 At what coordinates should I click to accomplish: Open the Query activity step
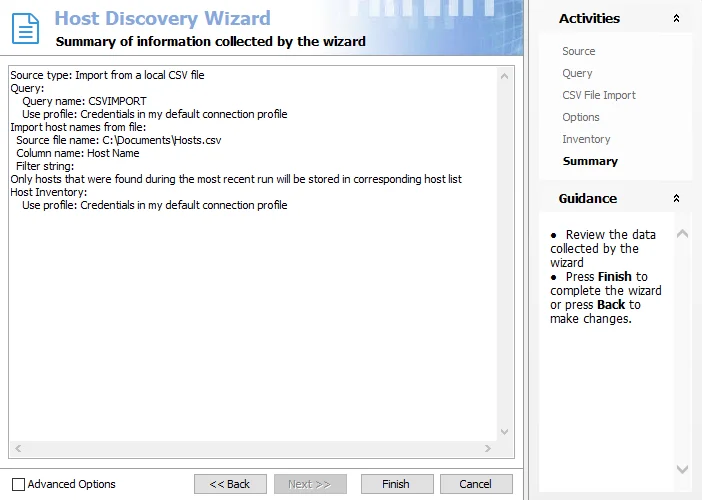coord(577,73)
